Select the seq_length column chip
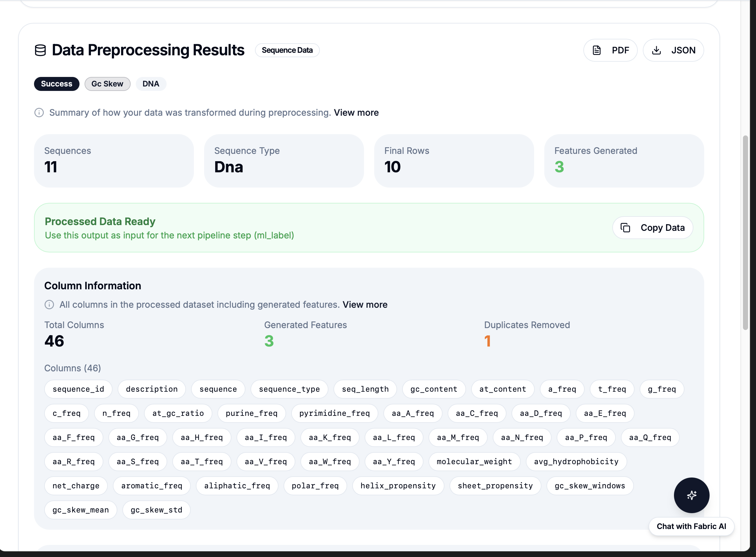Screen dimensions: 756x557 [x=365, y=389]
